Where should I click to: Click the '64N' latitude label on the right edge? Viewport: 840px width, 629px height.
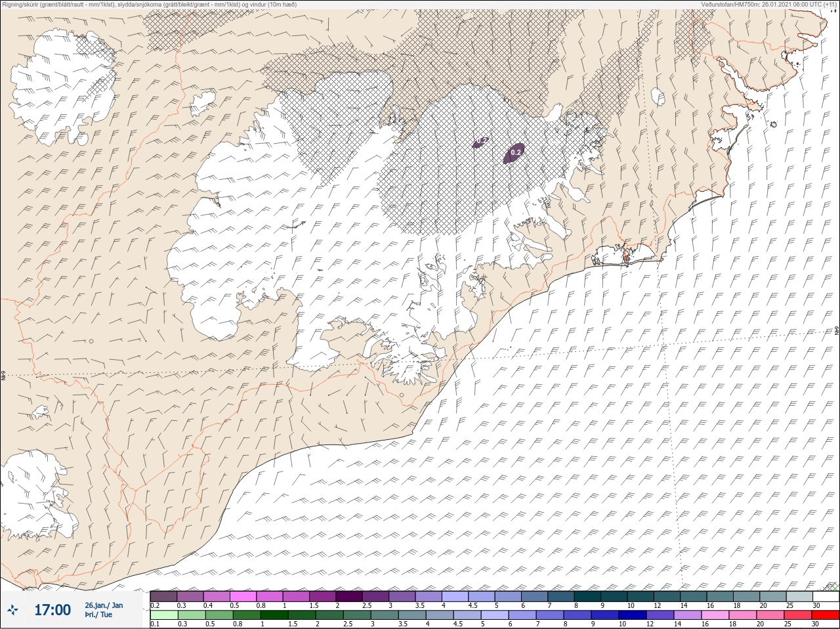click(x=837, y=329)
